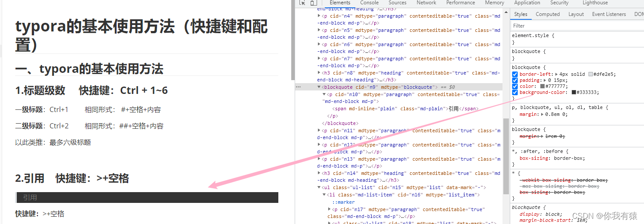
Task: Collapse the li cid="n16" list item
Action: (325, 195)
